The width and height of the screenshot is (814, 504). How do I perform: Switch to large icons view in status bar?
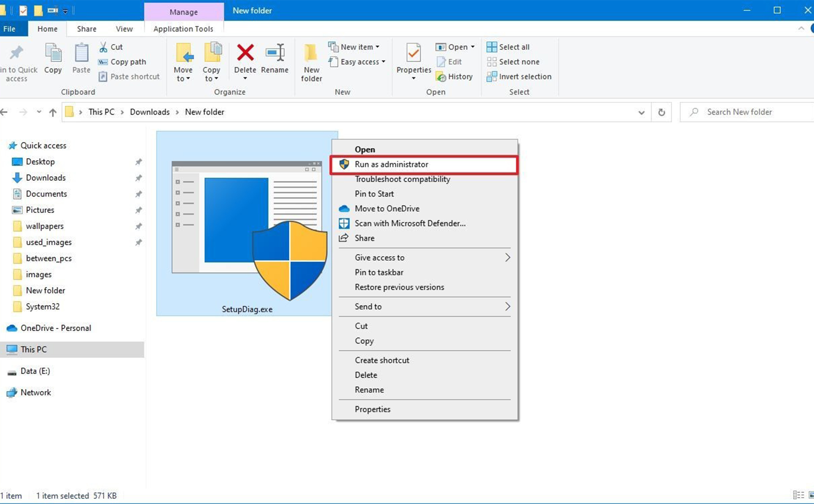click(811, 495)
